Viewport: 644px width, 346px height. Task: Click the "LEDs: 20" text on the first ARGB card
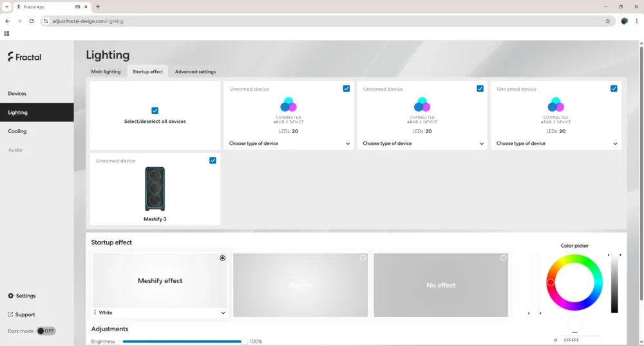point(289,131)
